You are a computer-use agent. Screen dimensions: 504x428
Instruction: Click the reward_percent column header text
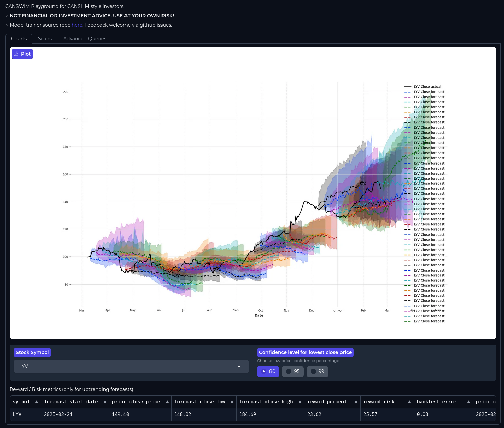click(x=327, y=402)
